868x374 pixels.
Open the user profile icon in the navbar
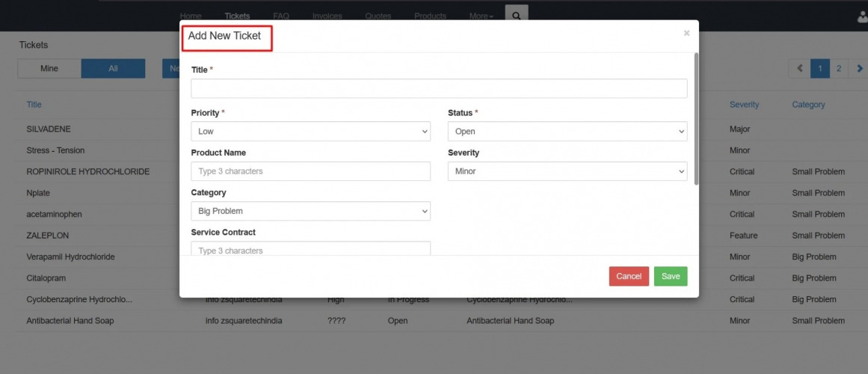(863, 18)
